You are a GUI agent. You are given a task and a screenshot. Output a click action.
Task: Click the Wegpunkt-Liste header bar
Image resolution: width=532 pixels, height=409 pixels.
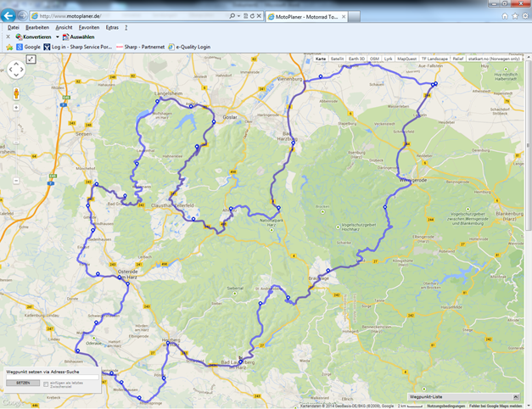pos(463,397)
